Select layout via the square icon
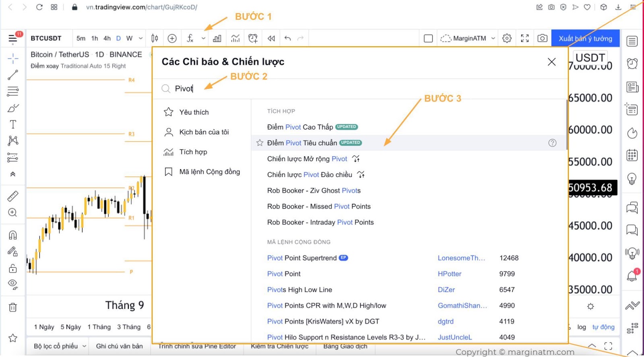 428,38
